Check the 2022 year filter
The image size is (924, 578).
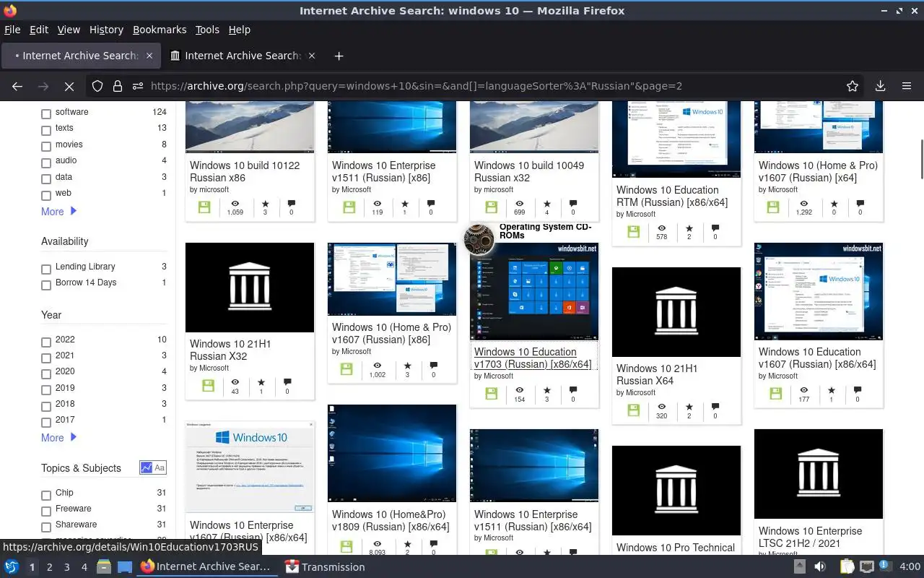(x=46, y=342)
